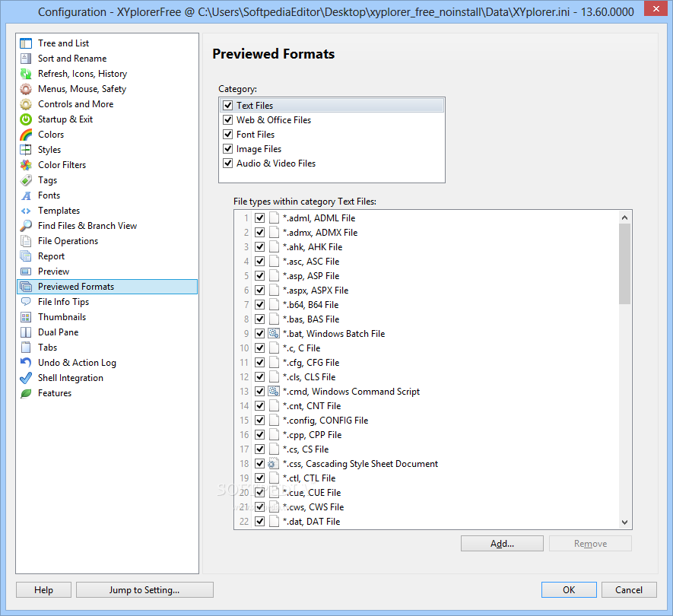Click the Thumbnails grid icon
Viewport: 673px width, 616px height.
tap(26, 317)
